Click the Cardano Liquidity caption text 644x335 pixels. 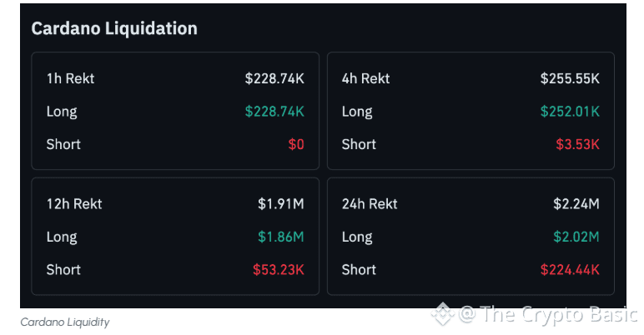[x=65, y=322]
